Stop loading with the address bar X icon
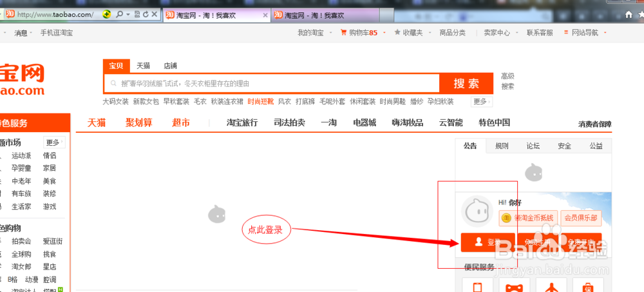This screenshot has width=644, height=292. point(155,14)
